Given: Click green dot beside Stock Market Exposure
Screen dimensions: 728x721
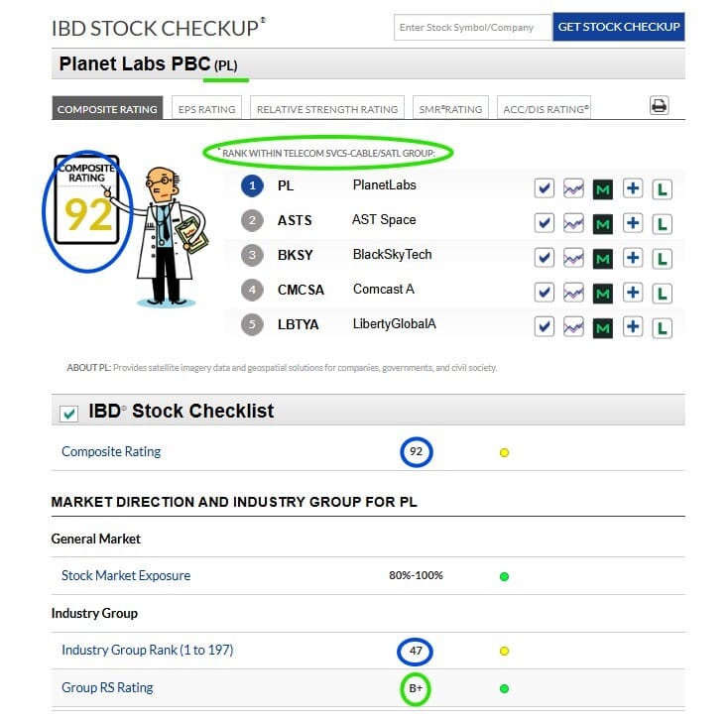Looking at the screenshot, I should (x=504, y=576).
